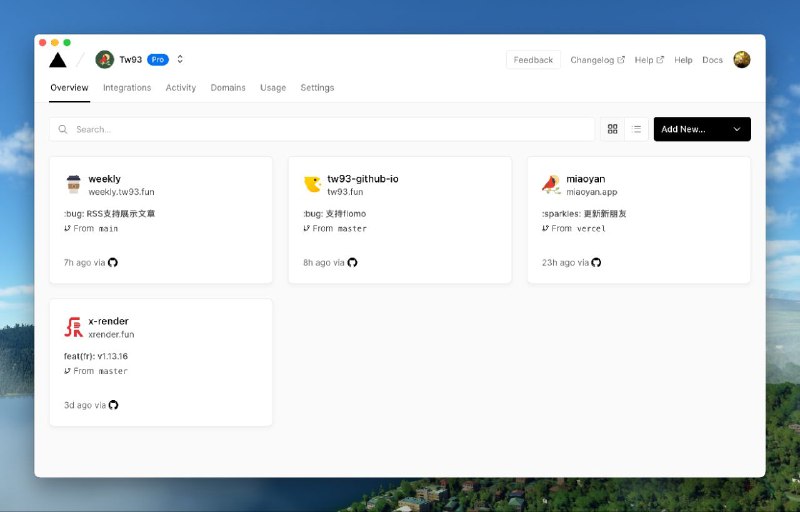Click the search magnifier icon
800x512 pixels.
click(63, 130)
